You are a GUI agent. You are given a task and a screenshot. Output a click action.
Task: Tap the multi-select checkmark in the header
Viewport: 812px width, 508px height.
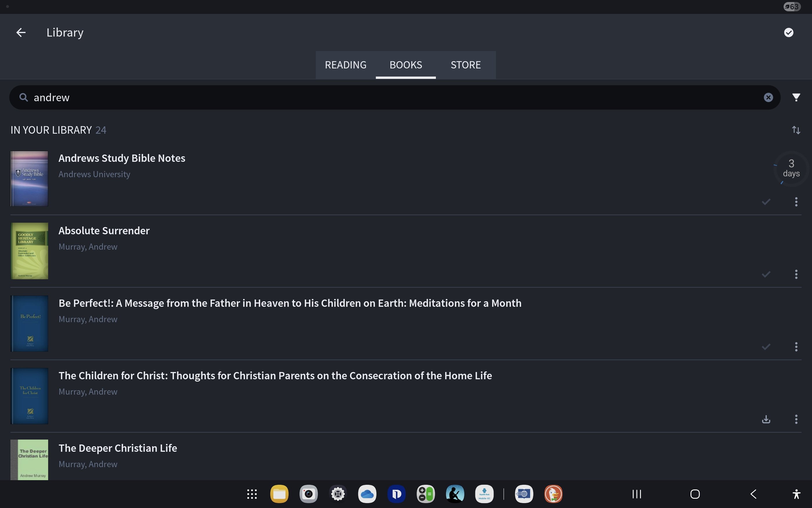(789, 32)
